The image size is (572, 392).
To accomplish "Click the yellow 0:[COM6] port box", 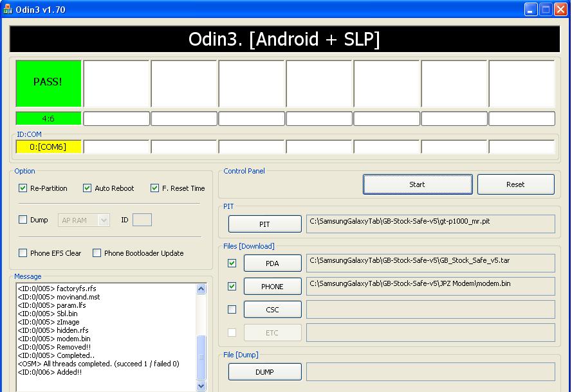I will click(x=48, y=147).
